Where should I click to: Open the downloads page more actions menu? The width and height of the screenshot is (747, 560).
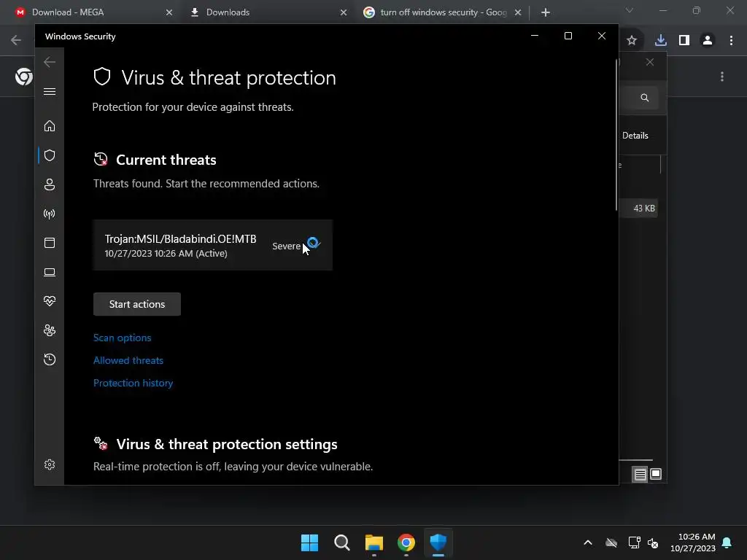tap(722, 77)
